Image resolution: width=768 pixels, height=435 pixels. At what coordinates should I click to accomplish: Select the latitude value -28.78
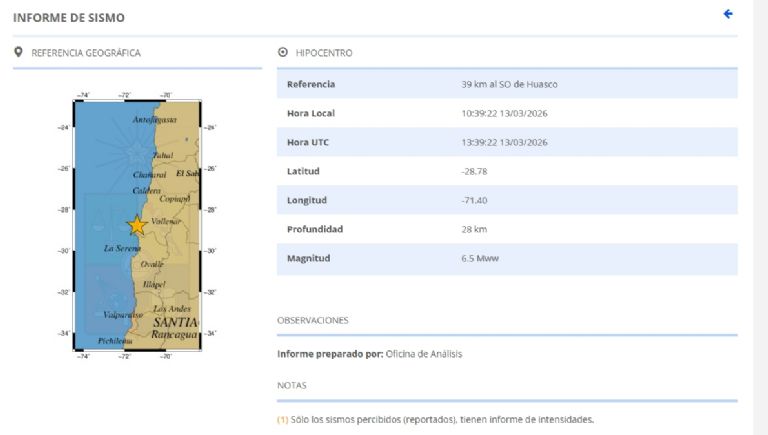[x=474, y=171]
